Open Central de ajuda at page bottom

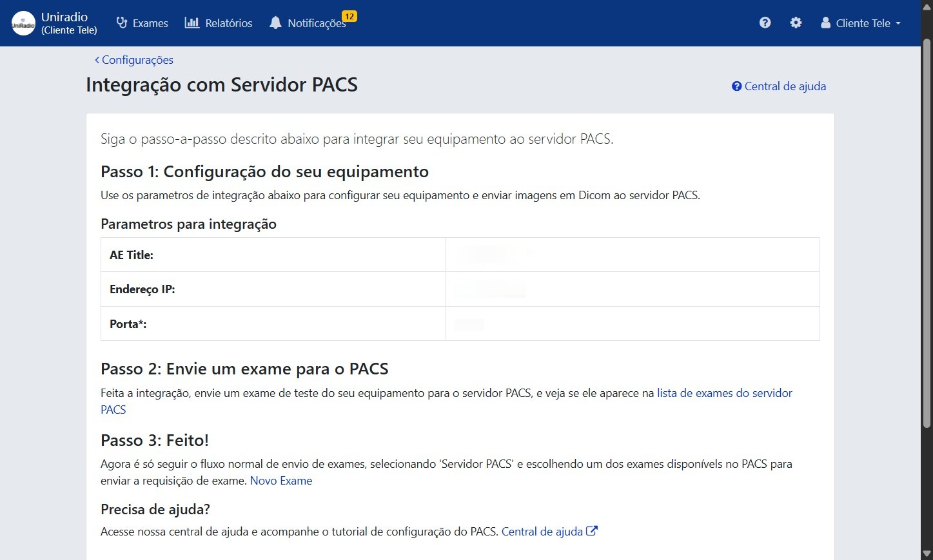tap(542, 530)
